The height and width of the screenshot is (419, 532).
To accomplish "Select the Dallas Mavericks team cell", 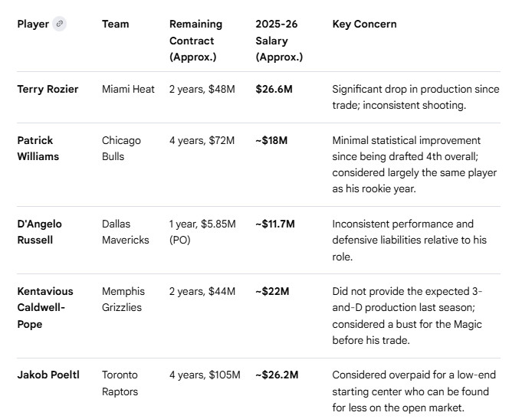I will point(126,231).
